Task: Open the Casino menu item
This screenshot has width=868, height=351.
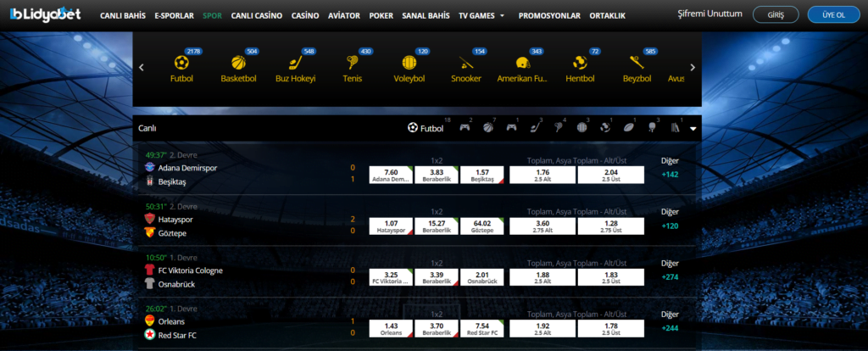Action: [x=305, y=15]
